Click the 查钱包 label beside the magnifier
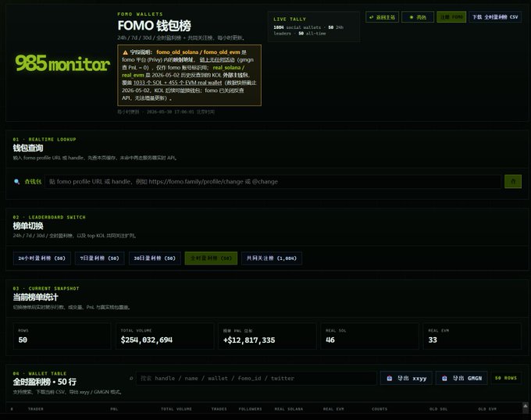The height and width of the screenshot is (420, 531). (x=33, y=182)
